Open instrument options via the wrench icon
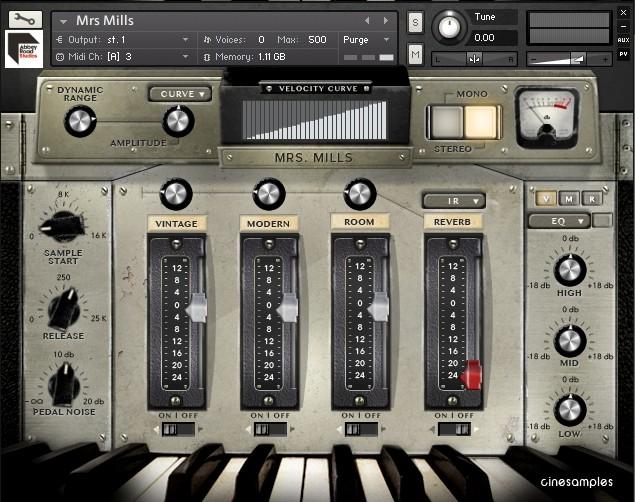 25,19
